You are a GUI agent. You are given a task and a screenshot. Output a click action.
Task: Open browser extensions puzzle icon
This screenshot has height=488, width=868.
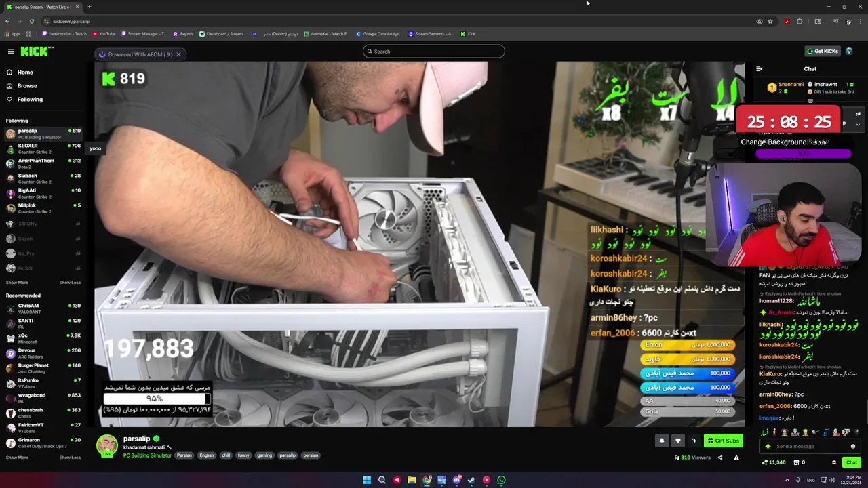click(x=800, y=21)
